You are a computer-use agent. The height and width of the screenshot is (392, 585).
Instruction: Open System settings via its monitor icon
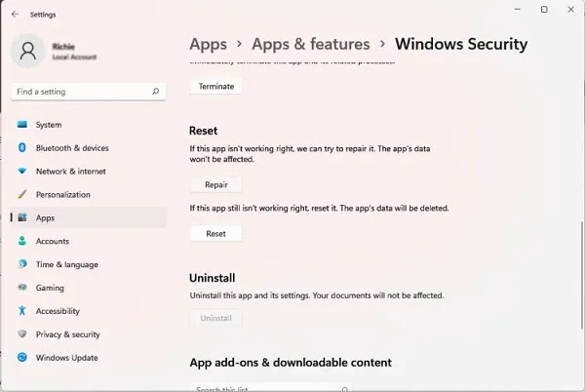pyautogui.click(x=22, y=125)
